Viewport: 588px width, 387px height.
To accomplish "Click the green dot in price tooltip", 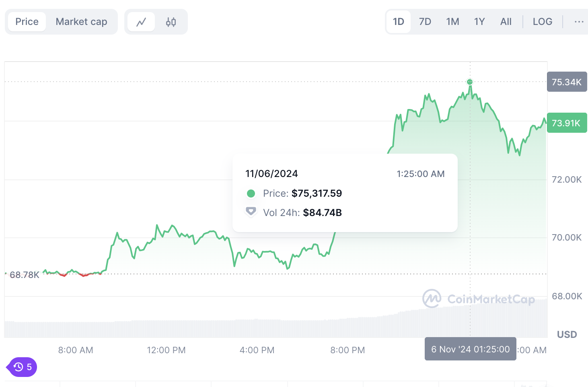I will click(x=251, y=193).
